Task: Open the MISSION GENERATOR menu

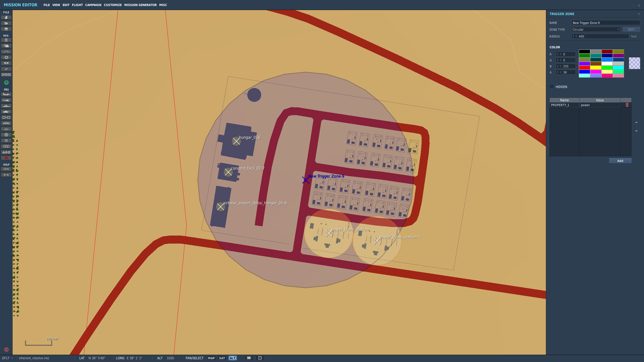Action: coord(140,5)
